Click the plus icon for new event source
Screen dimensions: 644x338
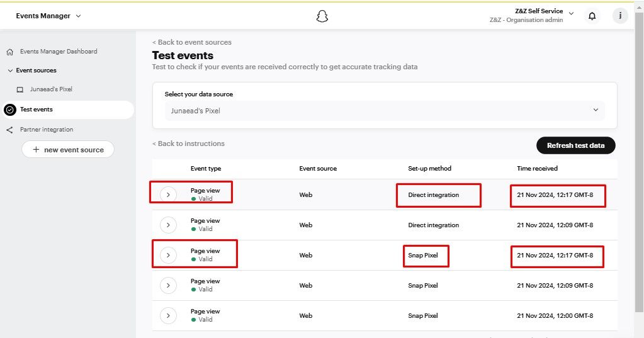(x=36, y=150)
